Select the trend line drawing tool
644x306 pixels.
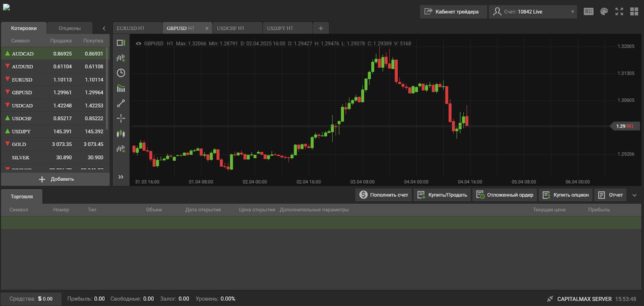coord(121,103)
